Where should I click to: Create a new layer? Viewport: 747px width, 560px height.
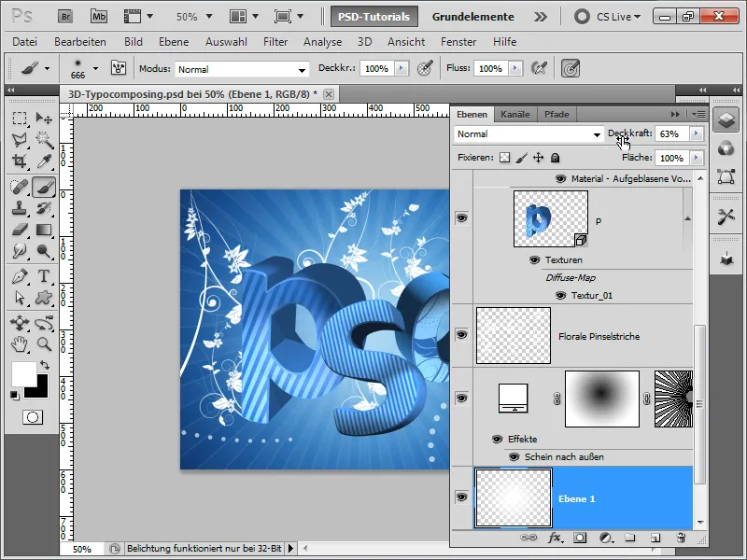pyautogui.click(x=655, y=539)
